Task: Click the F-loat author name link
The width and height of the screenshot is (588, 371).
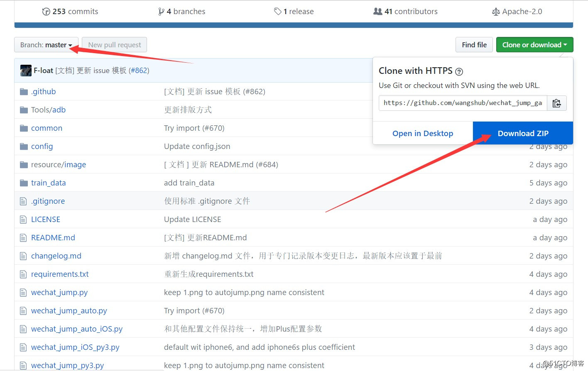Action: tap(43, 71)
